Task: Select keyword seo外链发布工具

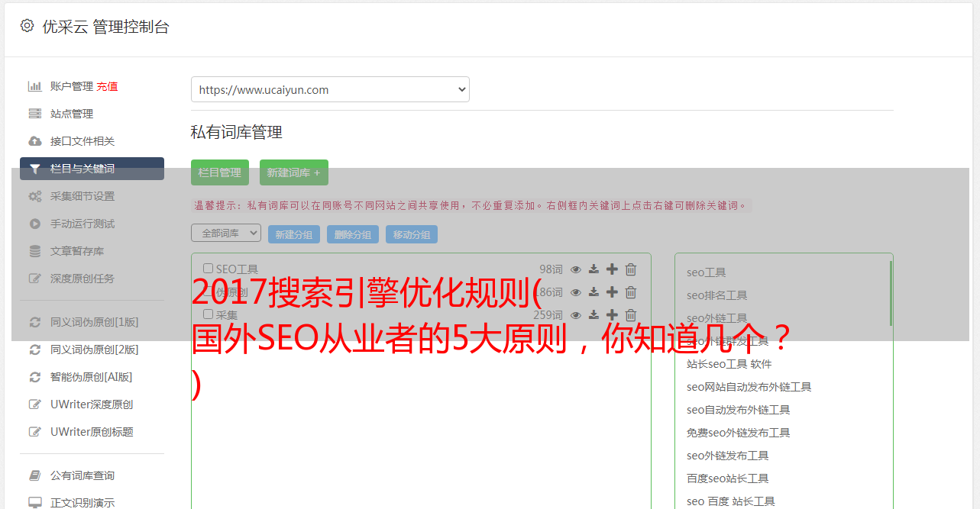Action: [x=728, y=456]
